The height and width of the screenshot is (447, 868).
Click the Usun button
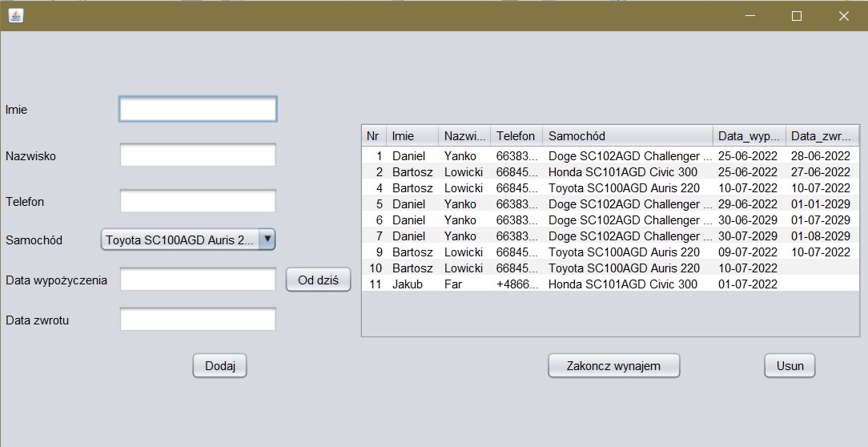[789, 365]
